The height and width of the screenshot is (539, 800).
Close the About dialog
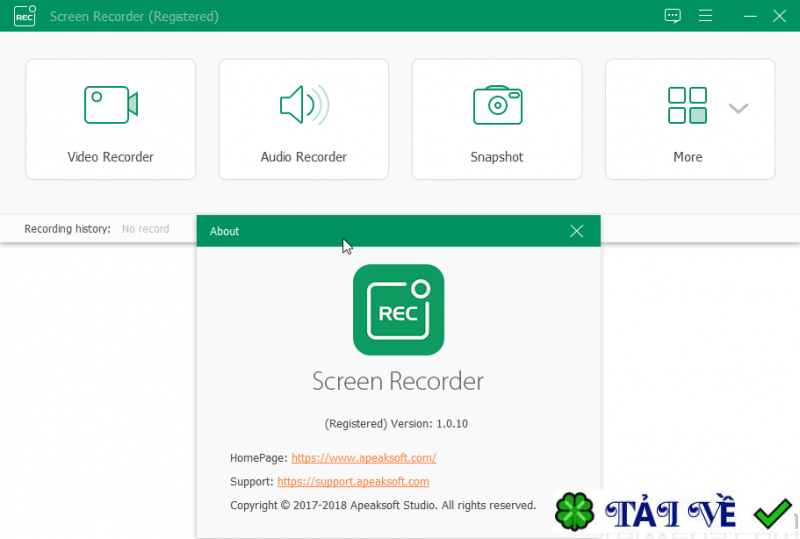pyautogui.click(x=577, y=231)
